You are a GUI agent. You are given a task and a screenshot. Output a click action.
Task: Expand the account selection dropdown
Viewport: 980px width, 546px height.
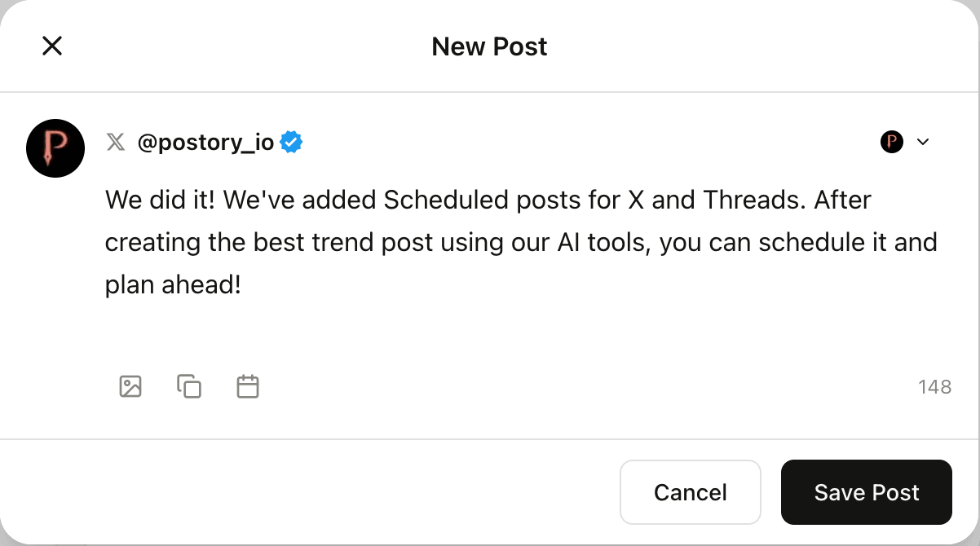923,142
